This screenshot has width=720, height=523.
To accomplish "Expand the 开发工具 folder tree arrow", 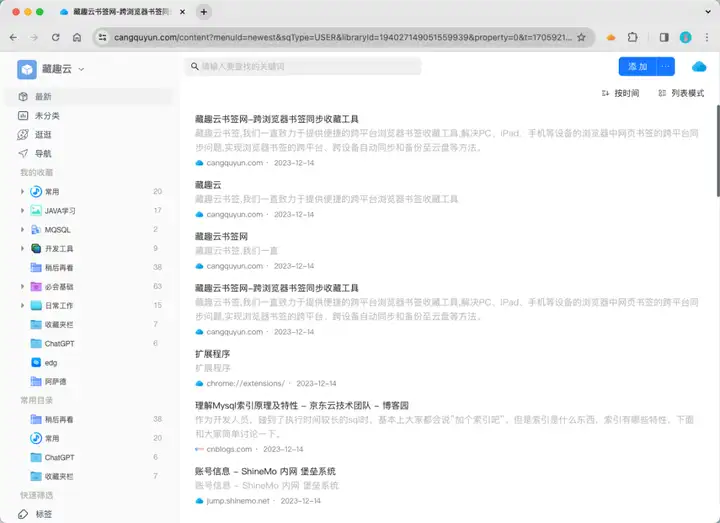I will click(x=22, y=248).
